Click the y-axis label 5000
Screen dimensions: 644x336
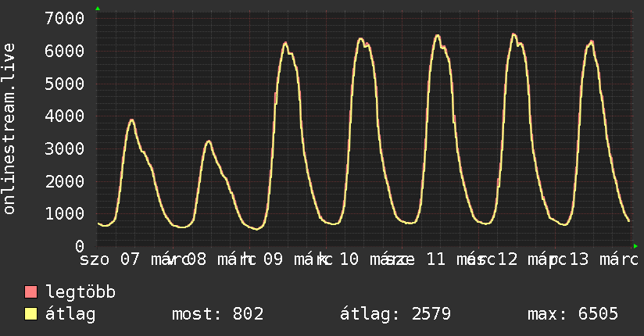(x=65, y=84)
